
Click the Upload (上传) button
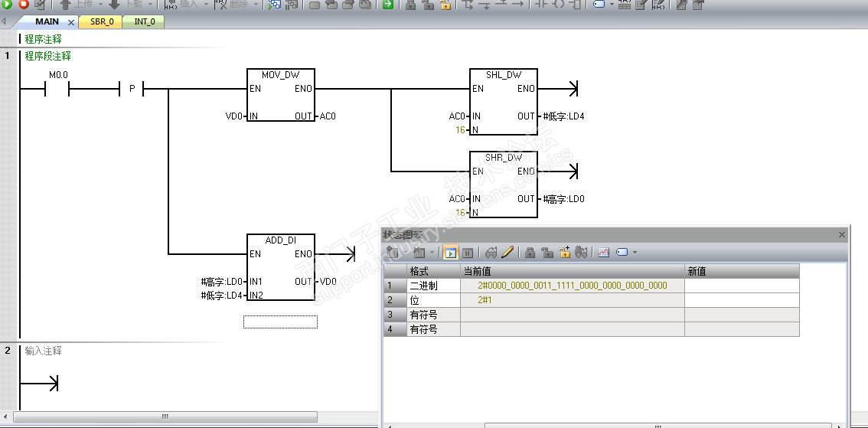(77, 4)
